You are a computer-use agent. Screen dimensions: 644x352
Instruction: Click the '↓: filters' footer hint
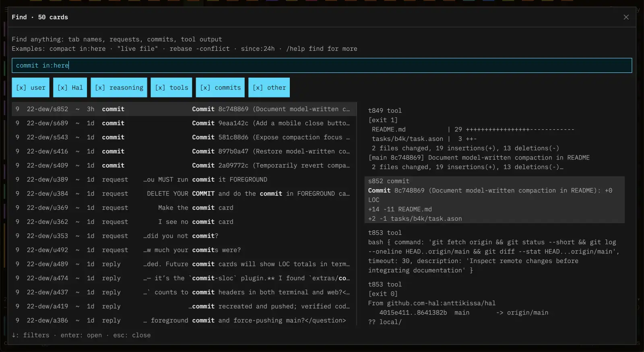pos(31,335)
